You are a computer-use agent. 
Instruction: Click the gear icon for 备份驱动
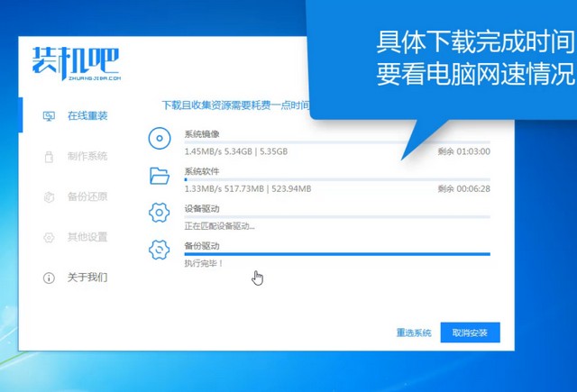coord(160,250)
